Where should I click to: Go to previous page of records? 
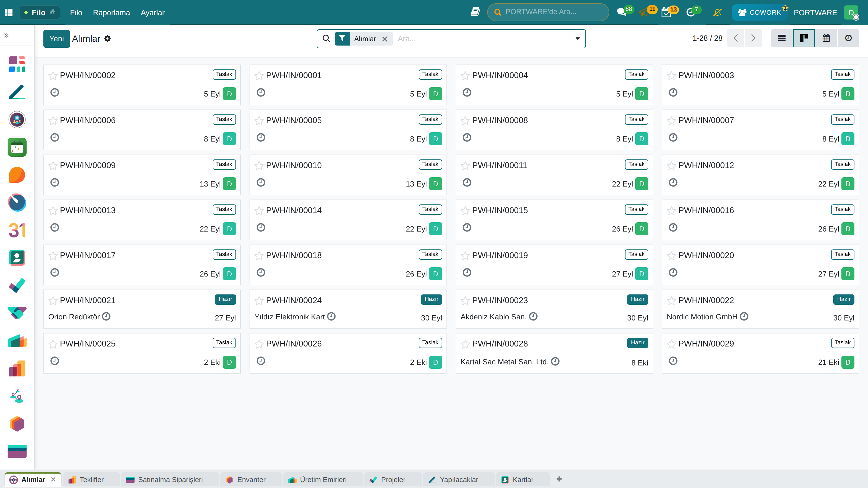point(736,38)
